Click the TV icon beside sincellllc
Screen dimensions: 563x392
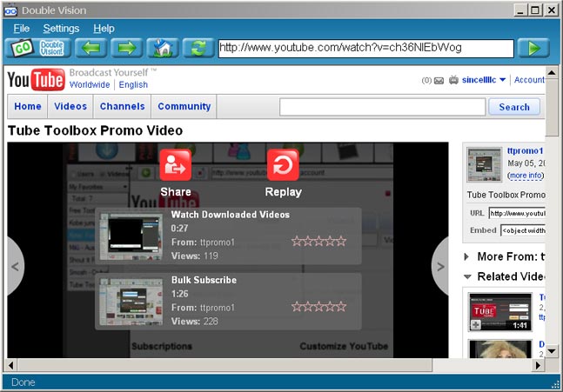pos(453,80)
